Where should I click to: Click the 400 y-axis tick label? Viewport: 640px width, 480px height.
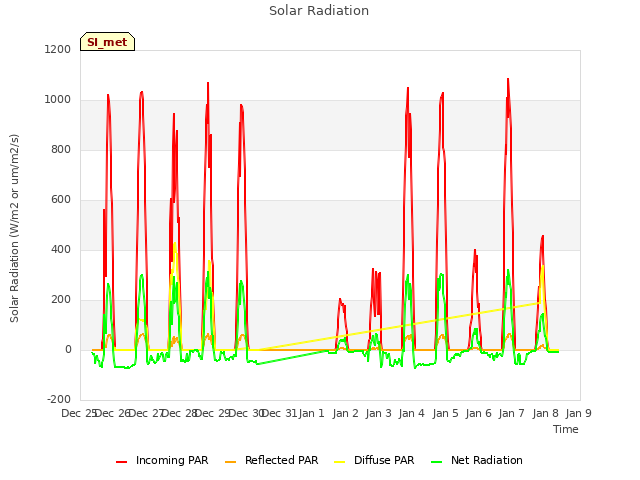[x=61, y=249]
